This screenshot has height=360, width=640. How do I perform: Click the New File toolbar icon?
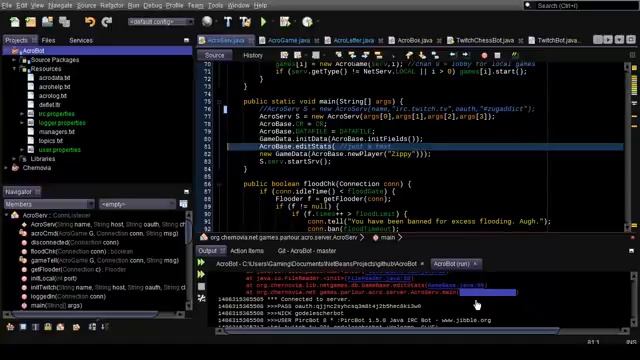coord(15,22)
